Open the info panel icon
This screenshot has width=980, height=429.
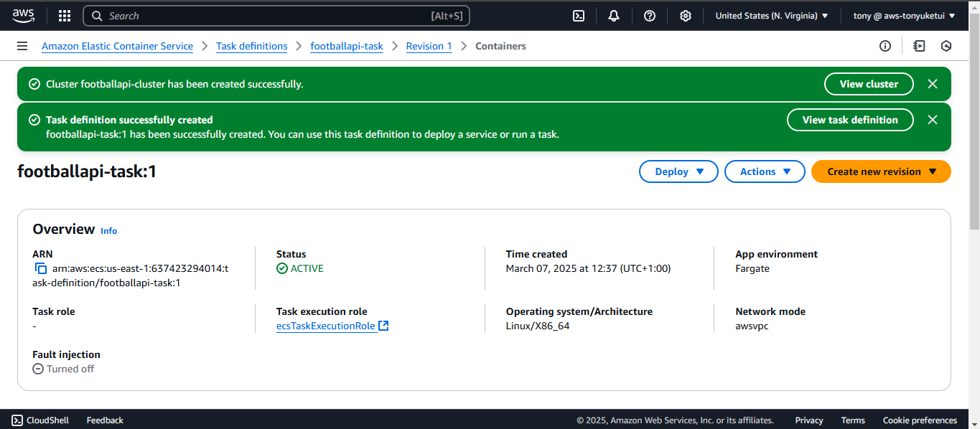[885, 46]
